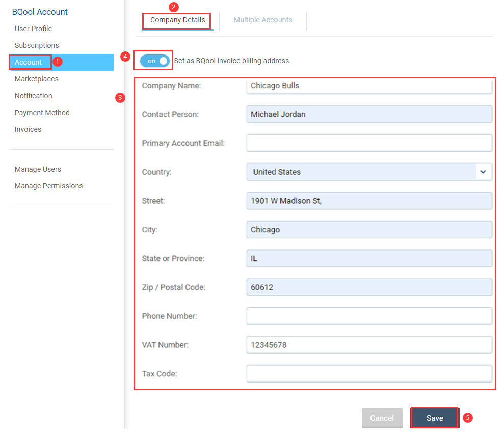Open User Profile in the sidebar

click(x=34, y=29)
